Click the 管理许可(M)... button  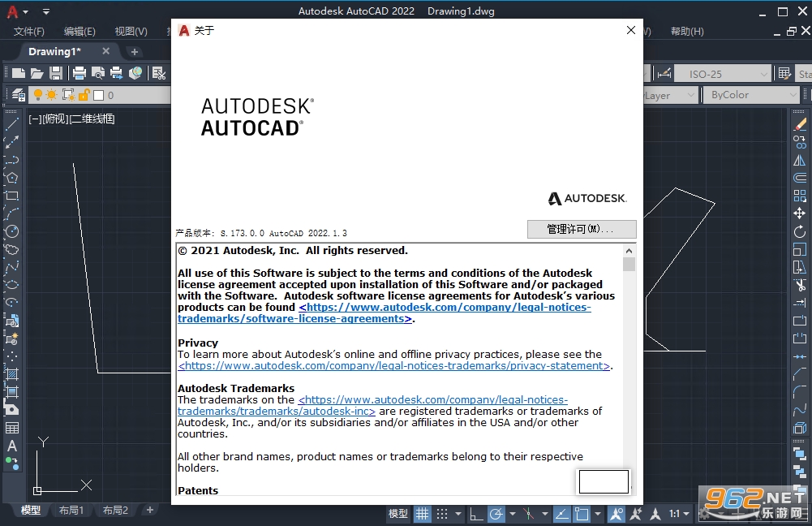(582, 229)
